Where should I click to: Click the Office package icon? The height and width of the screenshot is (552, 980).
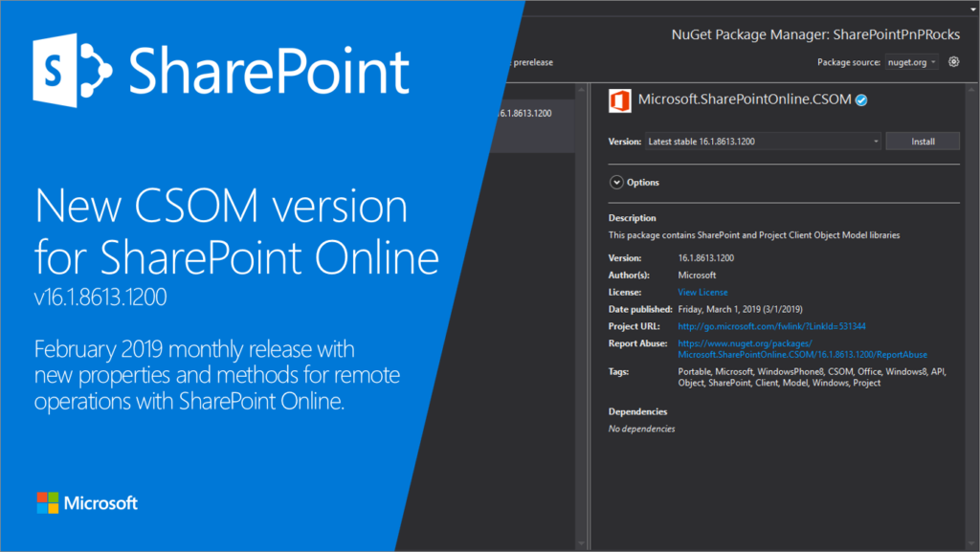(621, 99)
